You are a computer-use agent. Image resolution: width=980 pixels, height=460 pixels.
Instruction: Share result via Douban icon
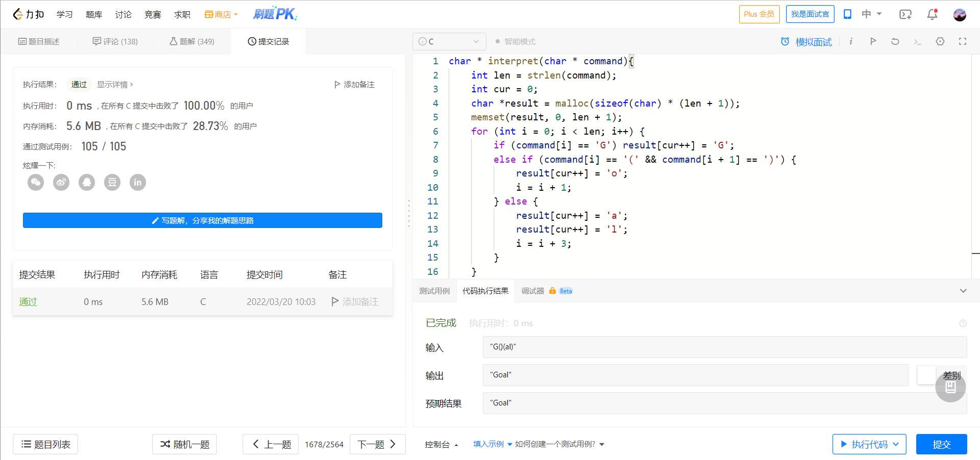pyautogui.click(x=112, y=182)
